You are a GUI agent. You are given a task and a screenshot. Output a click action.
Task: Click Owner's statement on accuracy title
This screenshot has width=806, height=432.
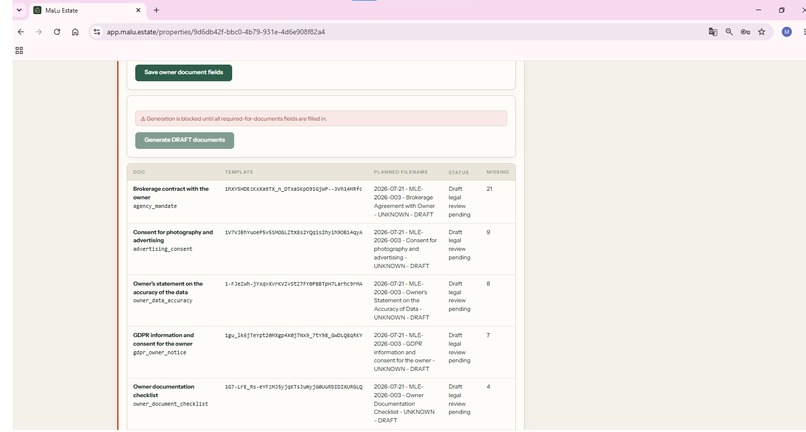coord(168,287)
